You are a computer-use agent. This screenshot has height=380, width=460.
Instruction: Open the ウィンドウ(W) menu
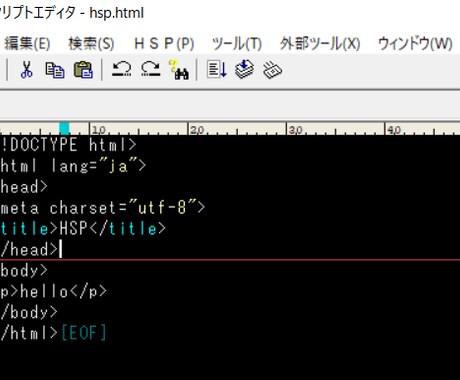pos(415,44)
